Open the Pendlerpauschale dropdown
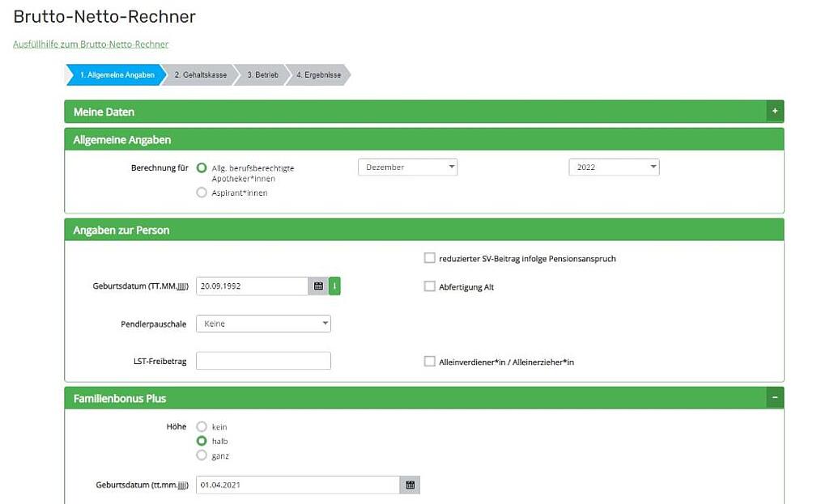Screen dimensions: 834x504 pos(263,324)
